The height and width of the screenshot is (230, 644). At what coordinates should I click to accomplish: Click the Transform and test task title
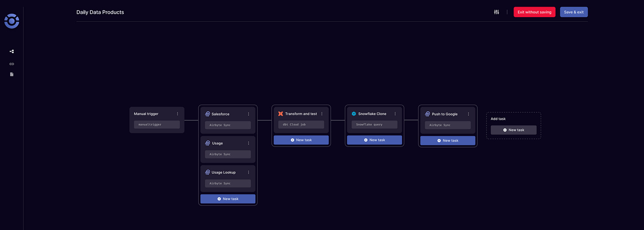click(301, 113)
